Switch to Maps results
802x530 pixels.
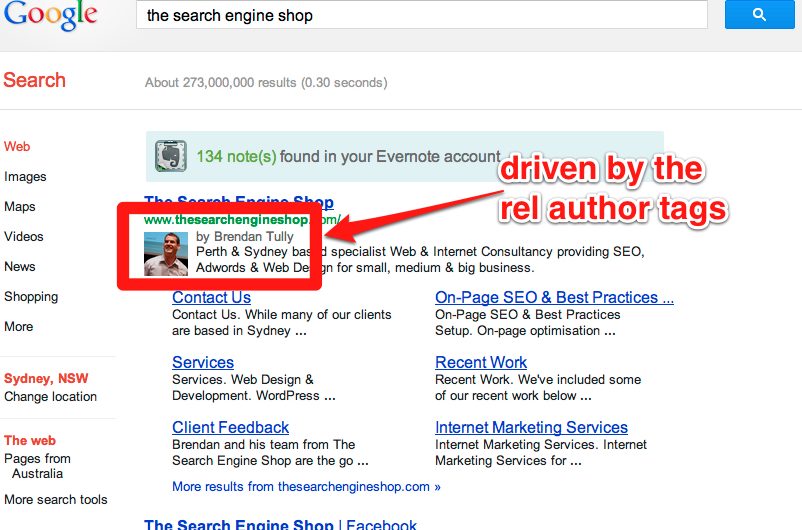[19, 207]
